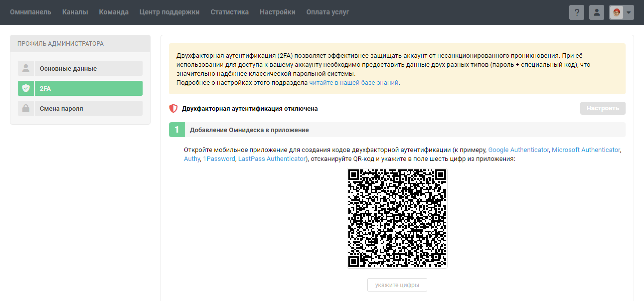Open the Google Authenticator link
The image size is (644, 301).
click(518, 150)
